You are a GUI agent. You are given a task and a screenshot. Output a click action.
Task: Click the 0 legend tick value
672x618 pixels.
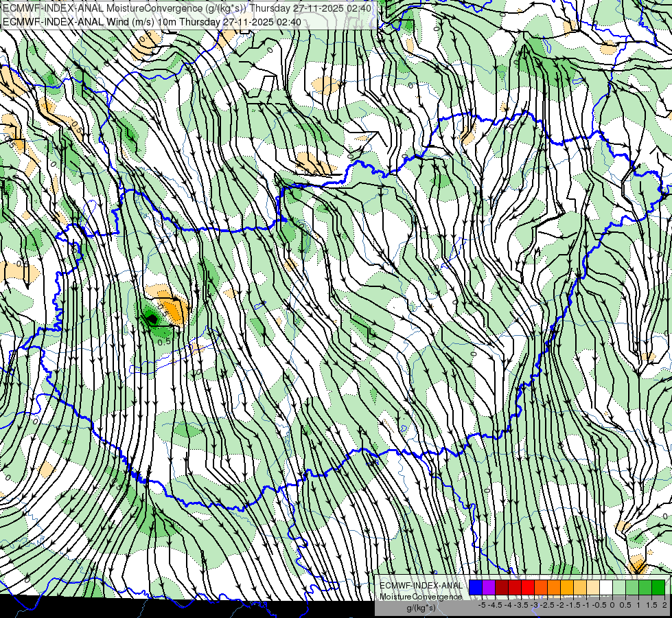612,605
